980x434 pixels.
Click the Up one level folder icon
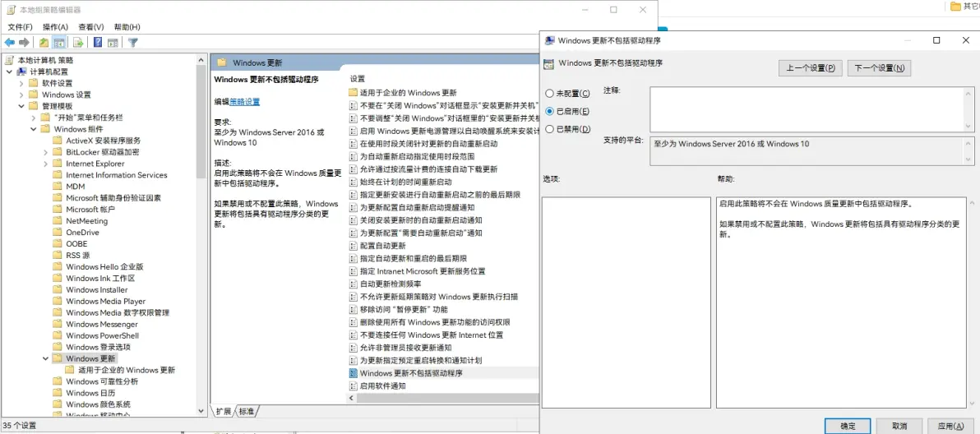[44, 43]
